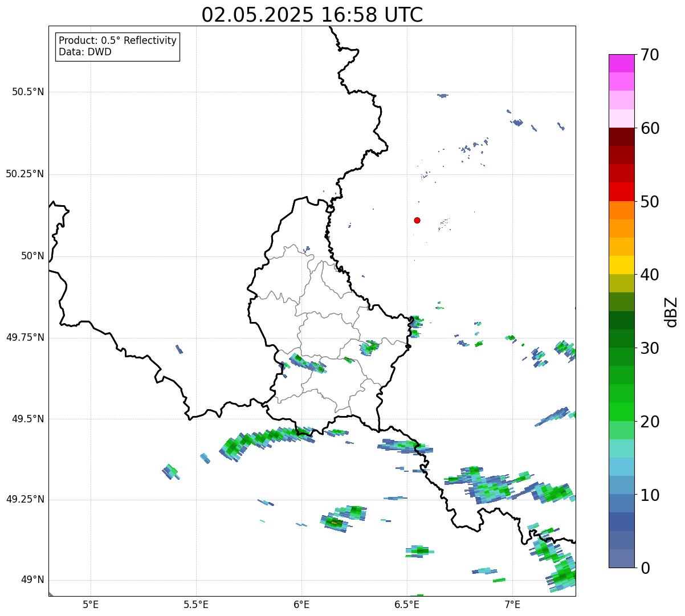Click the colorbar value 40
Screen dimensions: 685x616
click(x=650, y=275)
